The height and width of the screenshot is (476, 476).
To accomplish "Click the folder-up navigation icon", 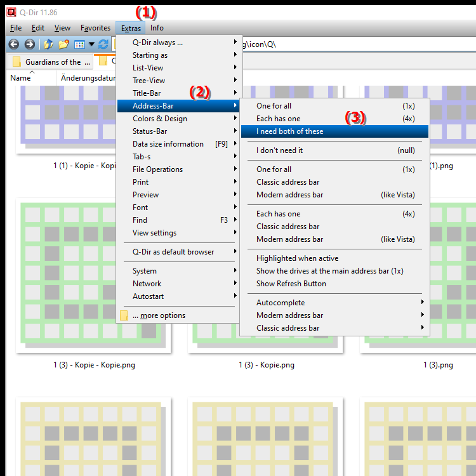I will point(48,44).
